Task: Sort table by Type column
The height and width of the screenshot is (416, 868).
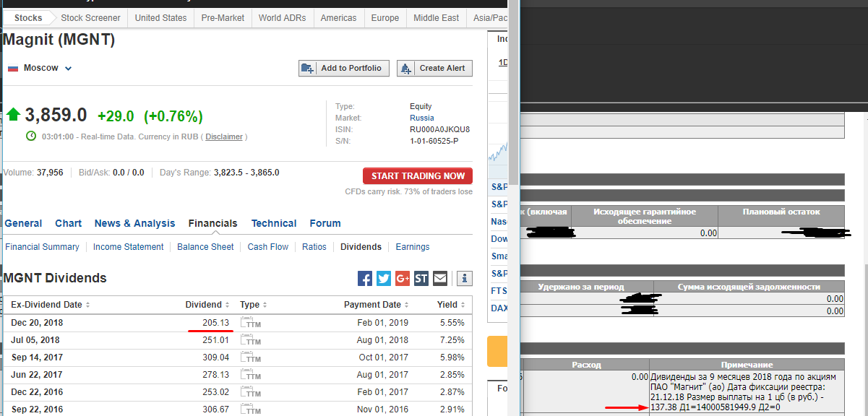Action: [x=254, y=305]
